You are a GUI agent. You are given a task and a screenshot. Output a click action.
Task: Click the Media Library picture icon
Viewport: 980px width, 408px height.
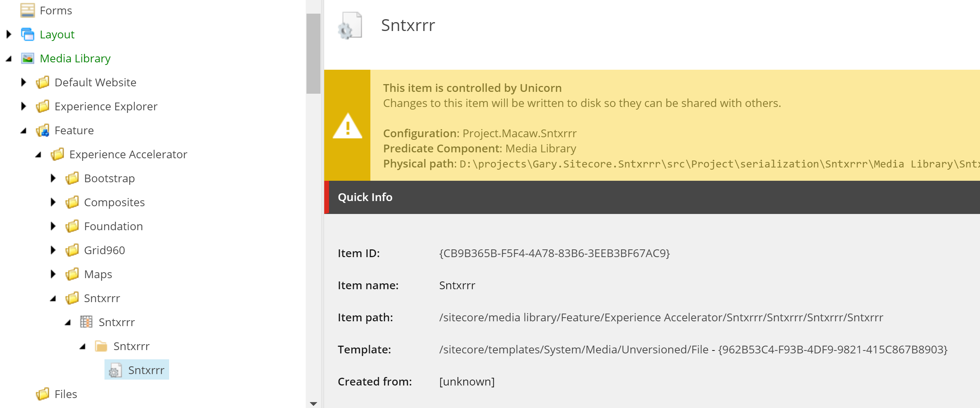[x=27, y=59]
